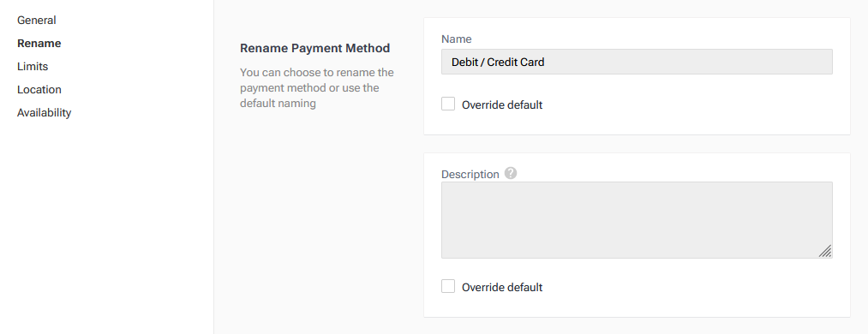
Task: Go to the Limits section
Action: point(33,66)
